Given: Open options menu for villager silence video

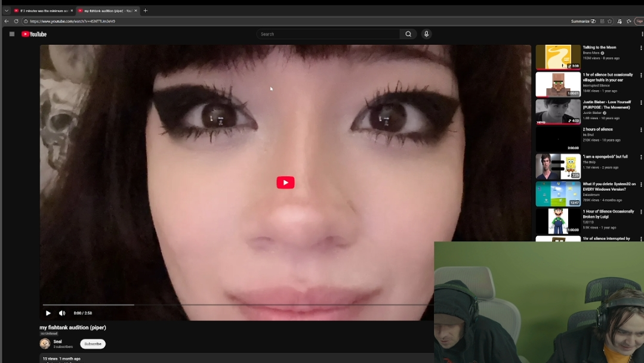Looking at the screenshot, I should click(640, 76).
